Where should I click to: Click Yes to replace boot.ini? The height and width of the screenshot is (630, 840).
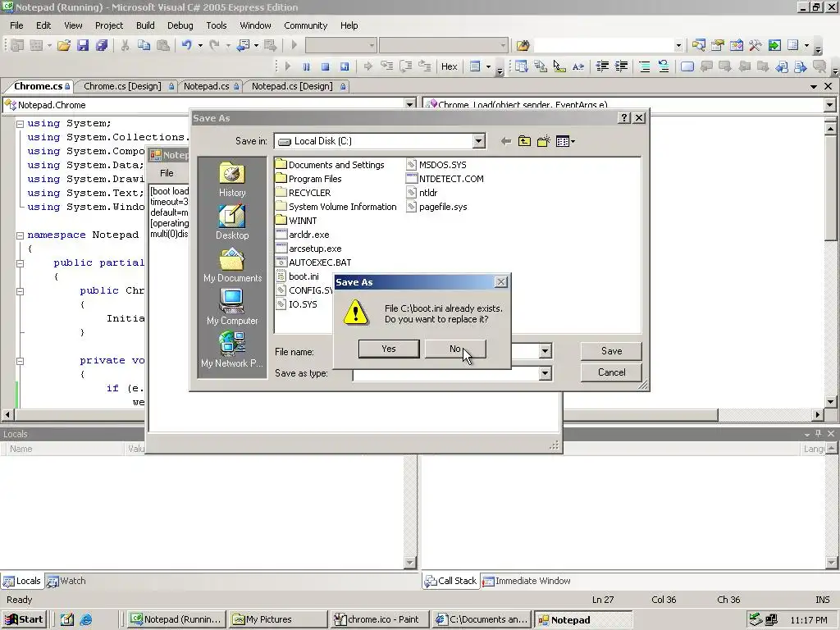pos(389,349)
